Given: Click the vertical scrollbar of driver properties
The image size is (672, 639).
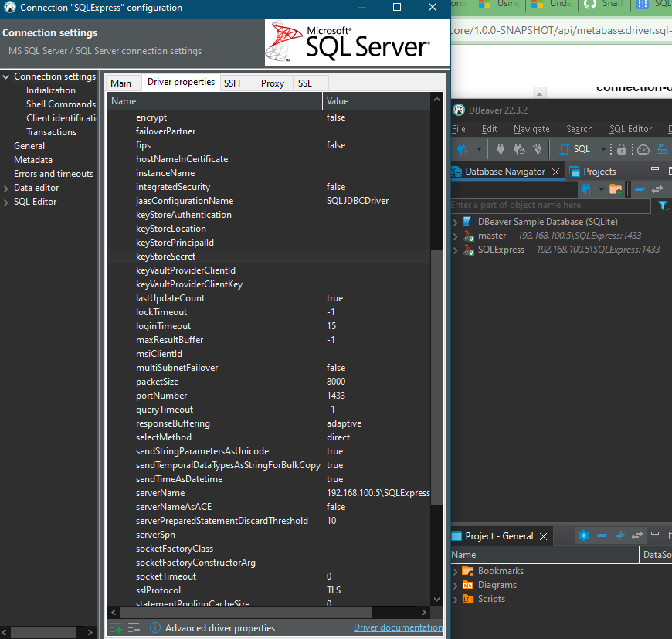Looking at the screenshot, I should [x=436, y=378].
